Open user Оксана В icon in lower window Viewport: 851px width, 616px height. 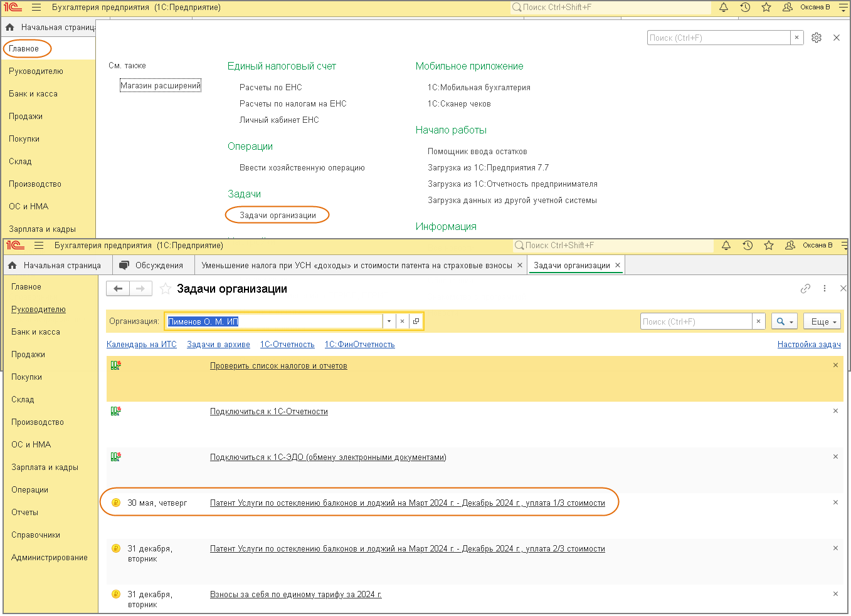[790, 246]
